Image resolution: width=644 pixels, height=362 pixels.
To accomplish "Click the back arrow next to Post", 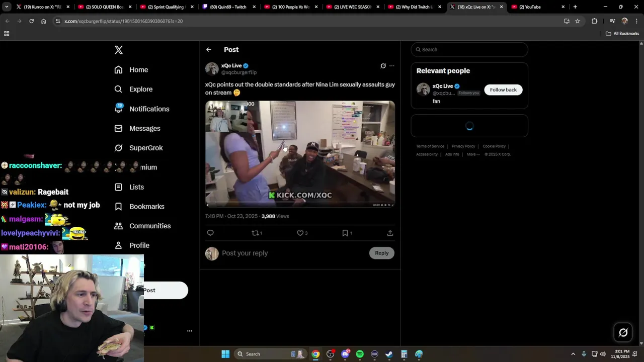I will (209, 50).
